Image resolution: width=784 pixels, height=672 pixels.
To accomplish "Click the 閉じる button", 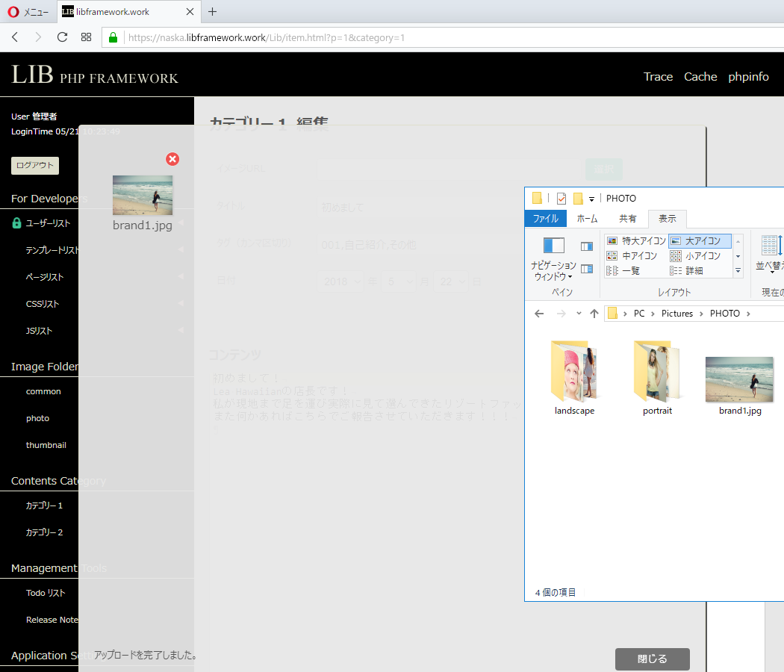I will pos(652,659).
